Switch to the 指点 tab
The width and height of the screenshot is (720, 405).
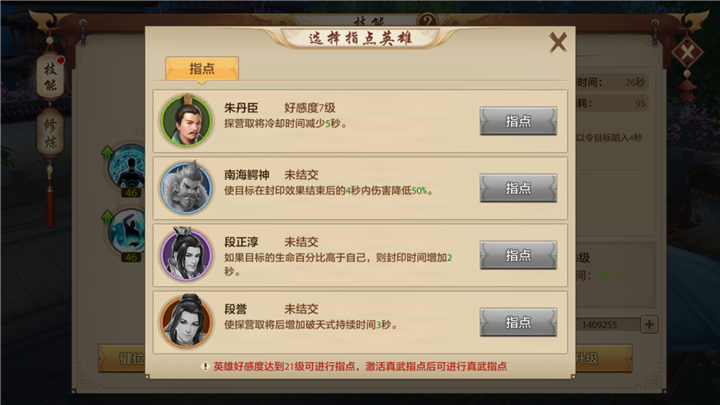pyautogui.click(x=202, y=69)
